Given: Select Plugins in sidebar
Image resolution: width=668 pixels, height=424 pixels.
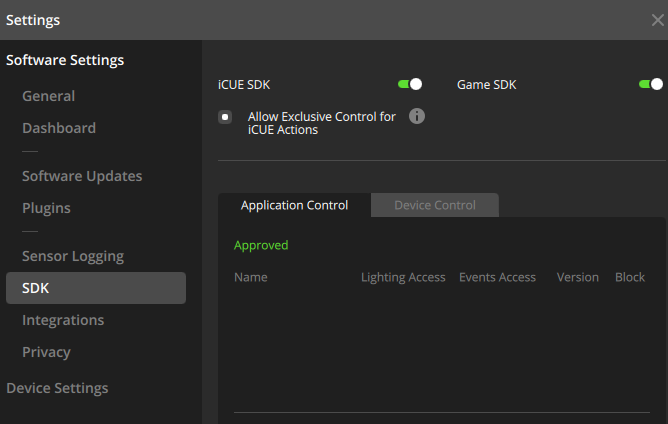Looking at the screenshot, I should click(x=46, y=208).
